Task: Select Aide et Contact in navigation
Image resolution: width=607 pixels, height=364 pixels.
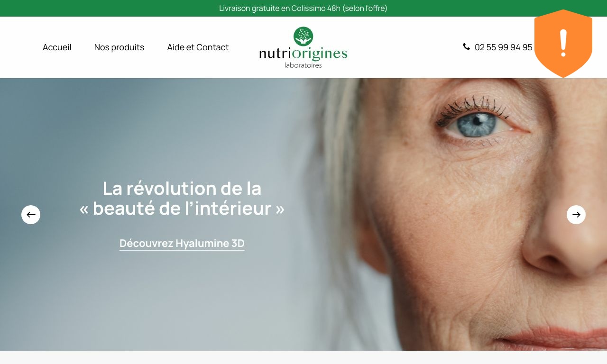Action: 198,47
